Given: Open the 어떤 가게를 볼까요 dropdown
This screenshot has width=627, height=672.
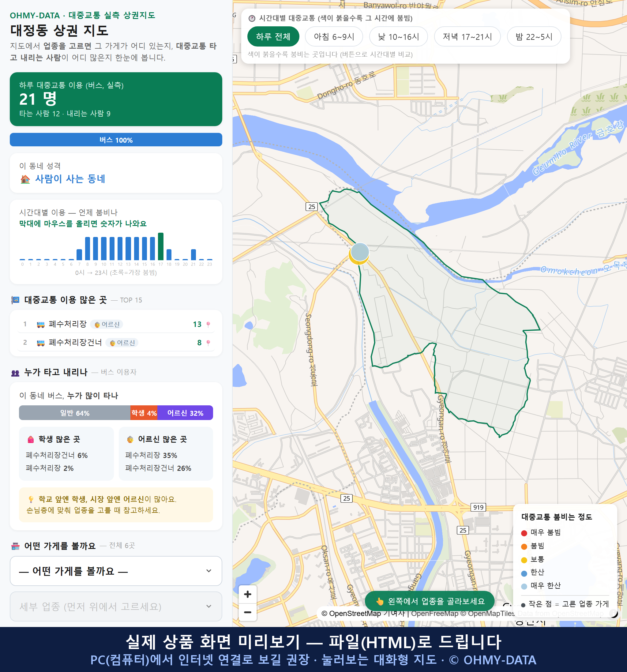Looking at the screenshot, I should (x=116, y=571).
